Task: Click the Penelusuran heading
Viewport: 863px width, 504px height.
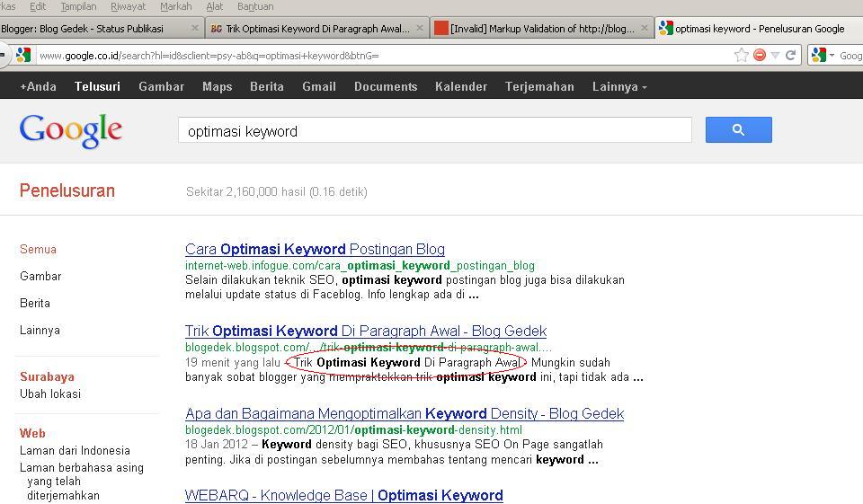Action: 67,191
